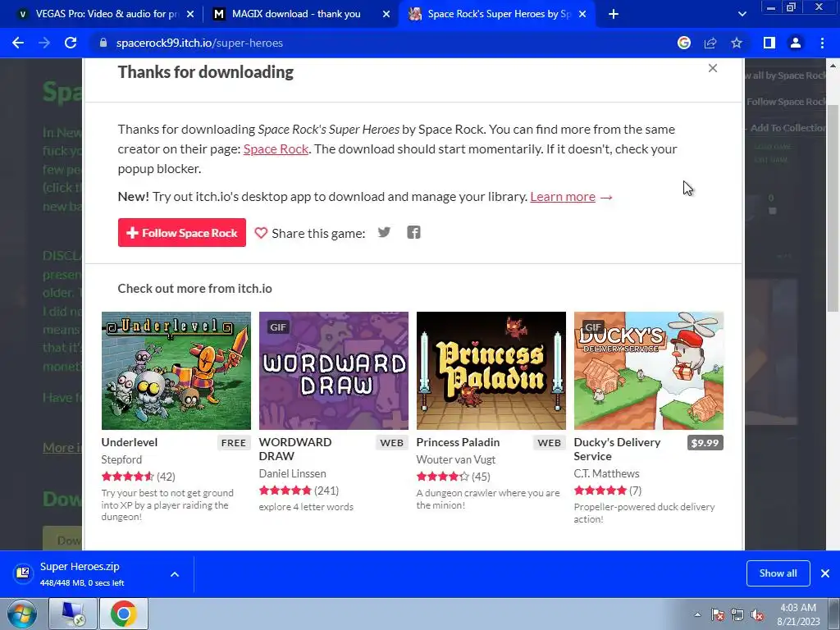Close the Thanks for downloading dialog
The height and width of the screenshot is (630, 840).
(713, 68)
